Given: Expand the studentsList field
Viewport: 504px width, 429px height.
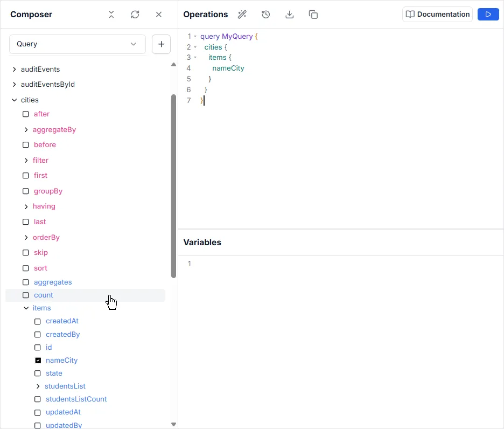Looking at the screenshot, I should (38, 386).
